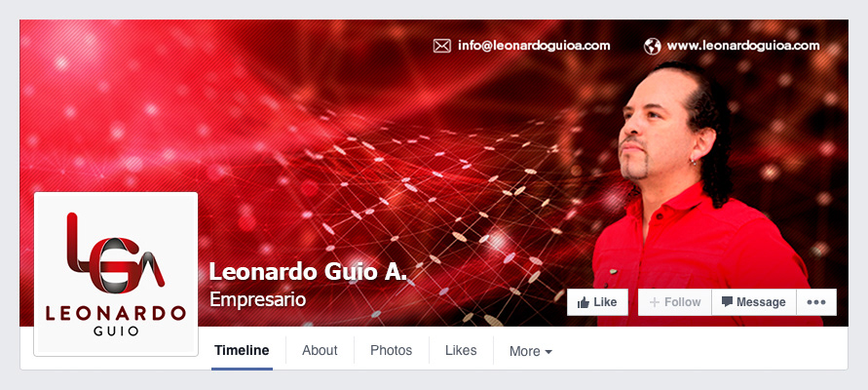Switch to the Timeline tab
868x390 pixels.
click(x=242, y=351)
